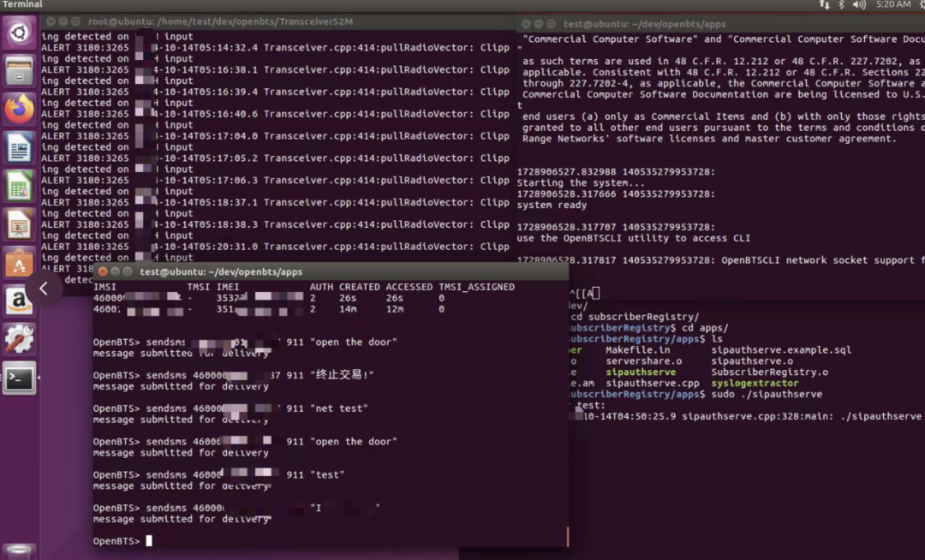Viewport: 925px width, 560px height.
Task: Click "SubscriberRegistry.o" file name
Action: coord(769,372)
